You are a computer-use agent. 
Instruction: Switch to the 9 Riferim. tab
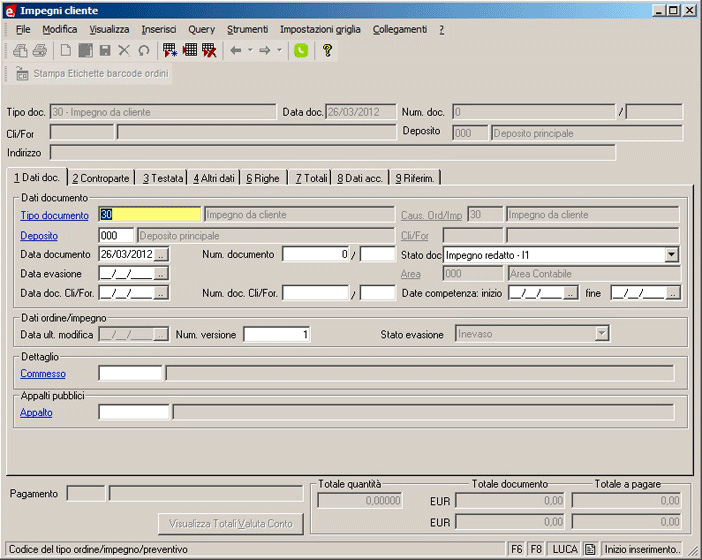click(415, 178)
